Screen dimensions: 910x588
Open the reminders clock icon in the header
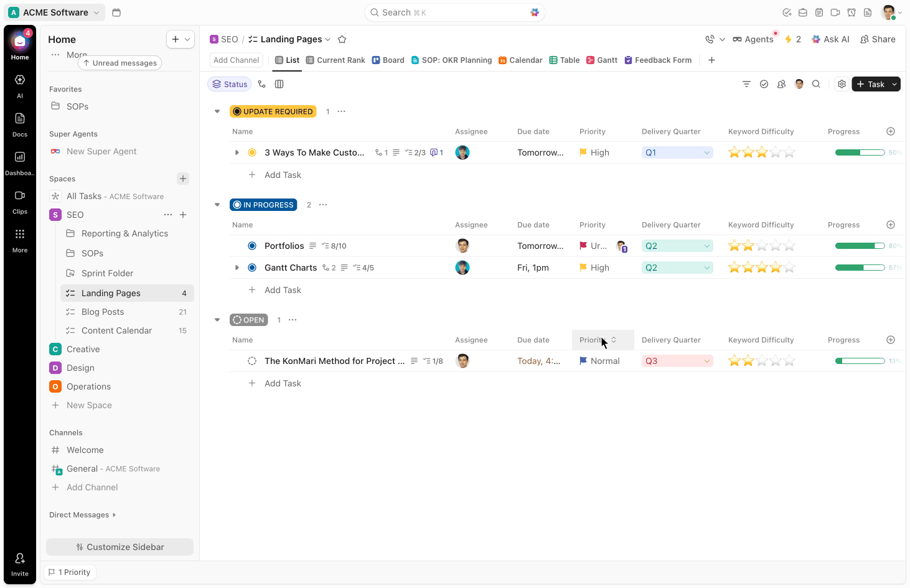pyautogui.click(x=851, y=12)
